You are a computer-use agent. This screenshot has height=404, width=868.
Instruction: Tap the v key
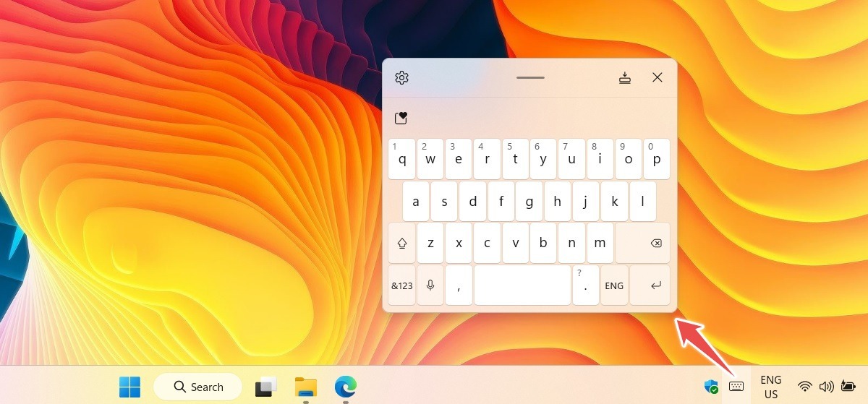[515, 243]
